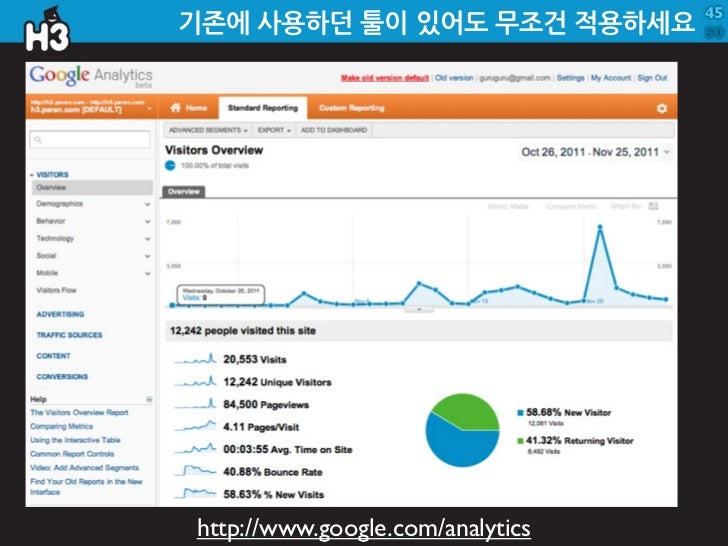The width and height of the screenshot is (728, 546).
Task: Open the settings gear icon in orange bar
Action: pyautogui.click(x=662, y=108)
